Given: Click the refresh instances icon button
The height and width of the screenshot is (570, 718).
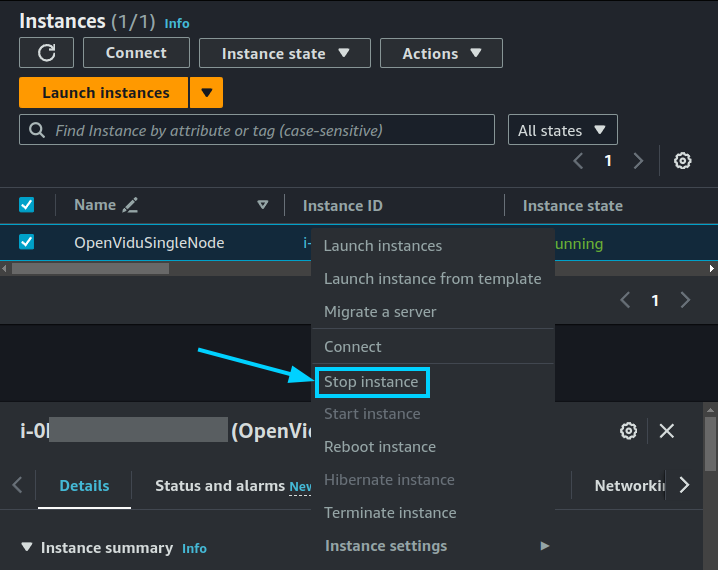Looking at the screenshot, I should coord(46,53).
